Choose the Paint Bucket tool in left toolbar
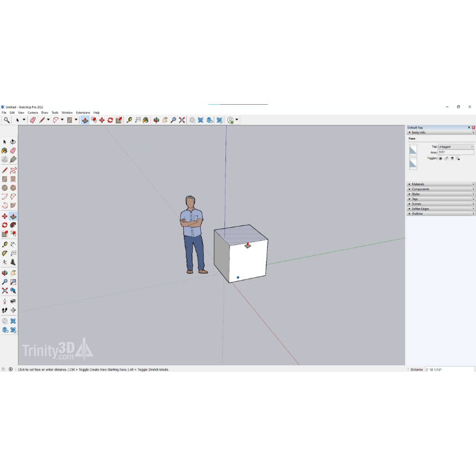The image size is (476, 476). click(x=5, y=151)
